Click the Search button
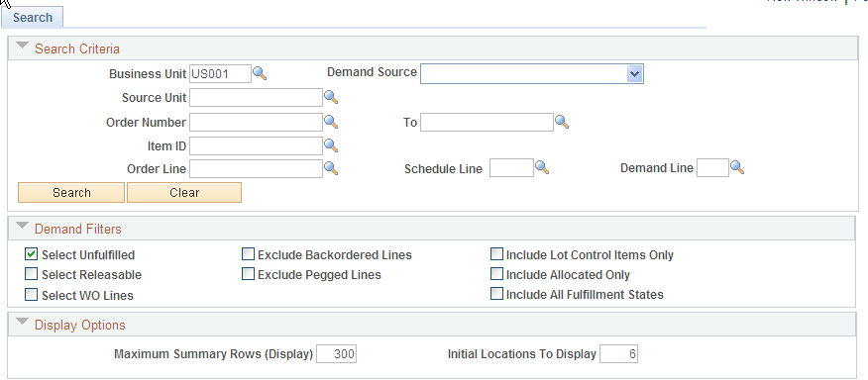868x380 pixels. 71,193
